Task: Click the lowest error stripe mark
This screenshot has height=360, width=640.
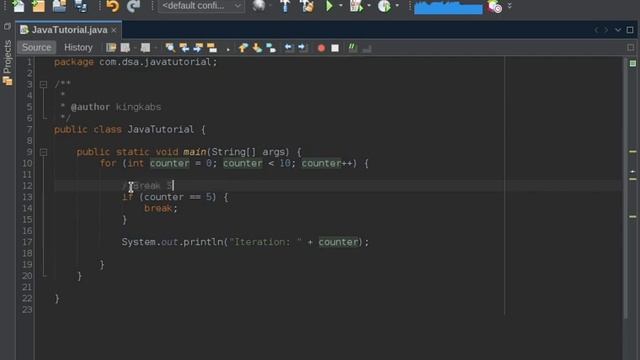Action: coord(633,216)
